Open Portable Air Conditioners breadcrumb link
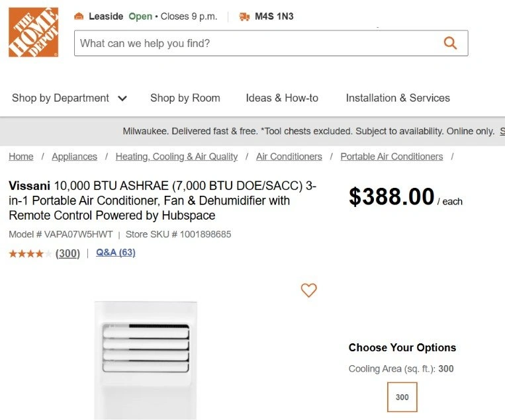This screenshot has width=505, height=420. coord(392,156)
